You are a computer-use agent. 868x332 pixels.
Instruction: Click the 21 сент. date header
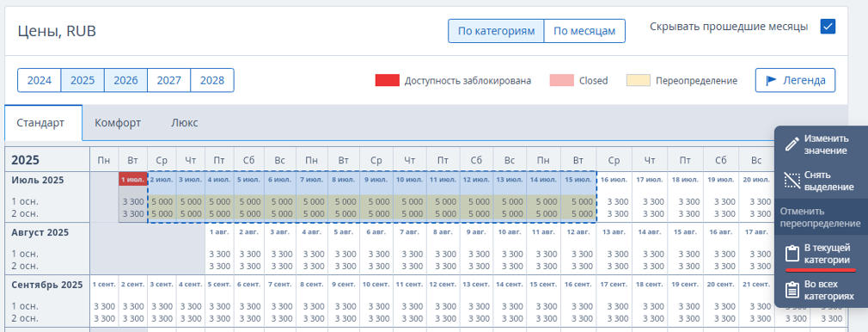(x=756, y=285)
